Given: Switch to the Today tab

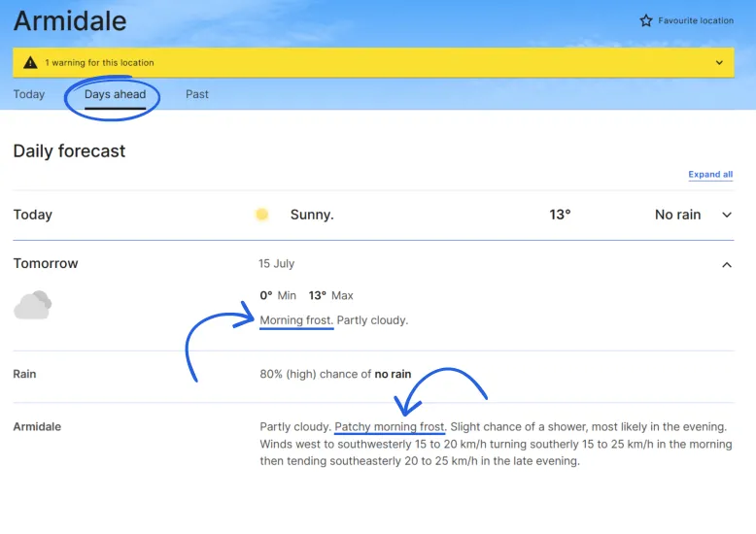Looking at the screenshot, I should click(29, 94).
